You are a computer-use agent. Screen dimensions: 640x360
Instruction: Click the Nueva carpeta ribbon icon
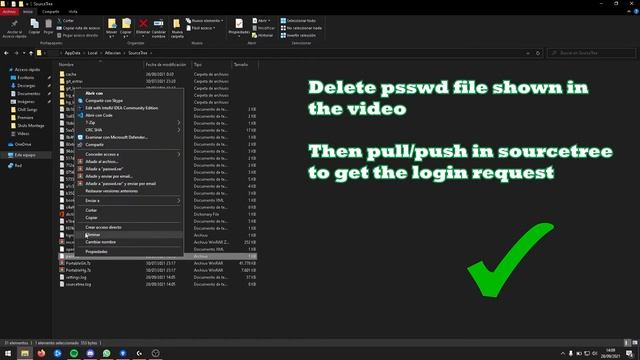(x=177, y=24)
